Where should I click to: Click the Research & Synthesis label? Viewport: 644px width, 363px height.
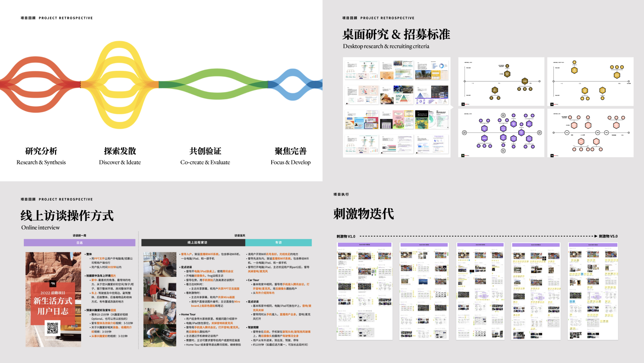coord(41,162)
